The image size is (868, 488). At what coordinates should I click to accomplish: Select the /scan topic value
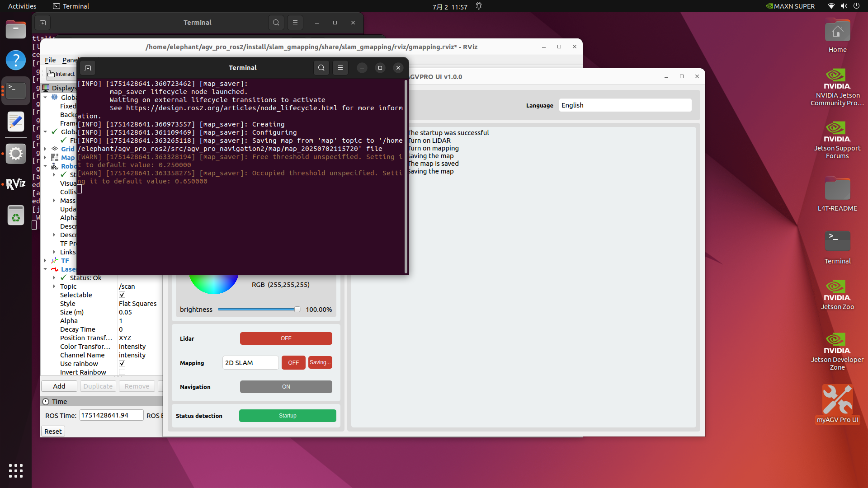pos(127,286)
